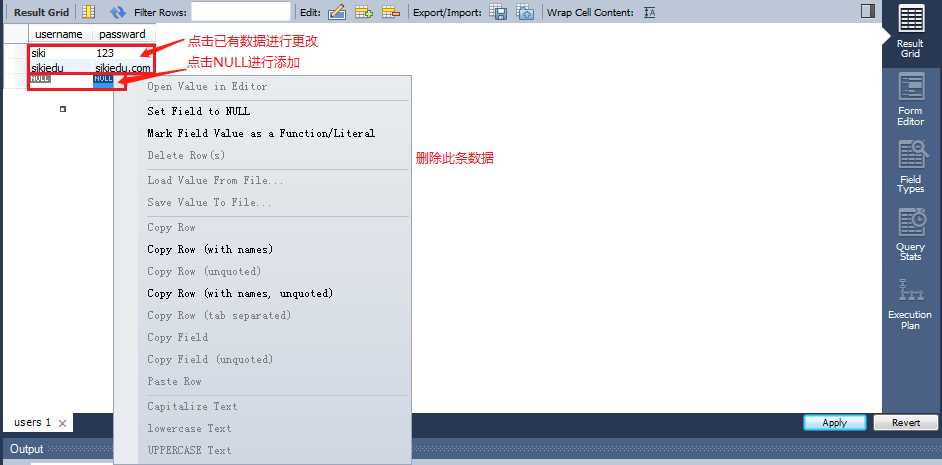The height and width of the screenshot is (465, 942).
Task: Switch to the users 1 result tab
Action: tap(32, 422)
